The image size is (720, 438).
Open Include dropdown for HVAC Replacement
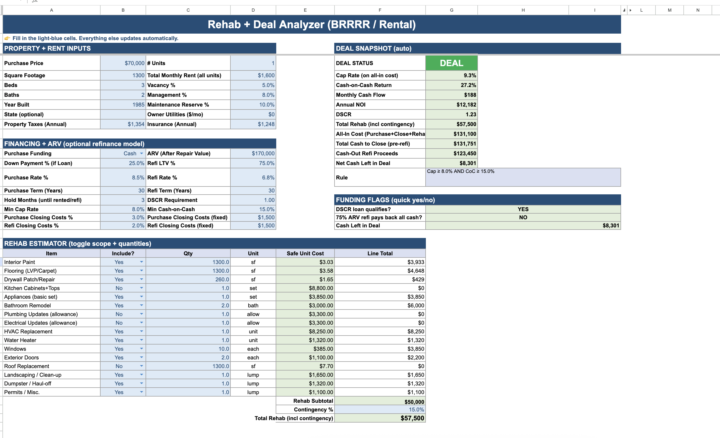(141, 331)
